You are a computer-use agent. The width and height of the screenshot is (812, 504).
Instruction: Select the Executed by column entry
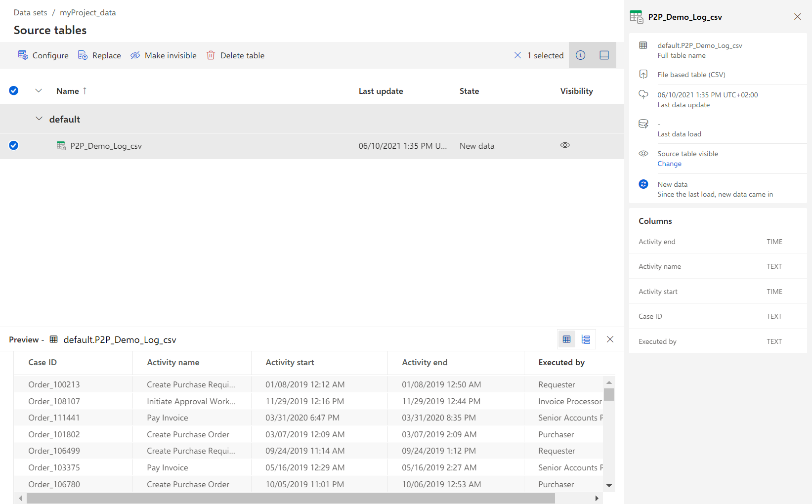(718, 341)
